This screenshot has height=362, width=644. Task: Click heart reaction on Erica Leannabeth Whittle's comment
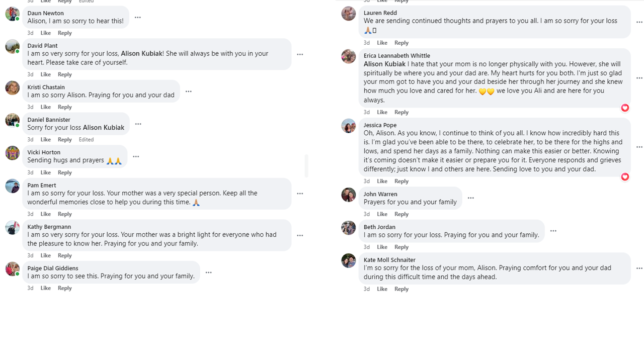click(625, 108)
